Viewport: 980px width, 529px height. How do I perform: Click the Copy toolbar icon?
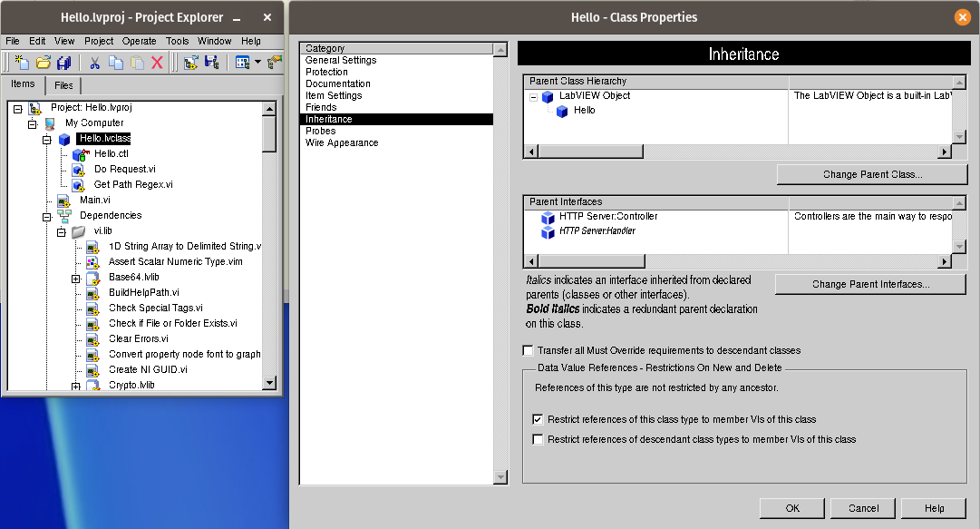coord(116,62)
